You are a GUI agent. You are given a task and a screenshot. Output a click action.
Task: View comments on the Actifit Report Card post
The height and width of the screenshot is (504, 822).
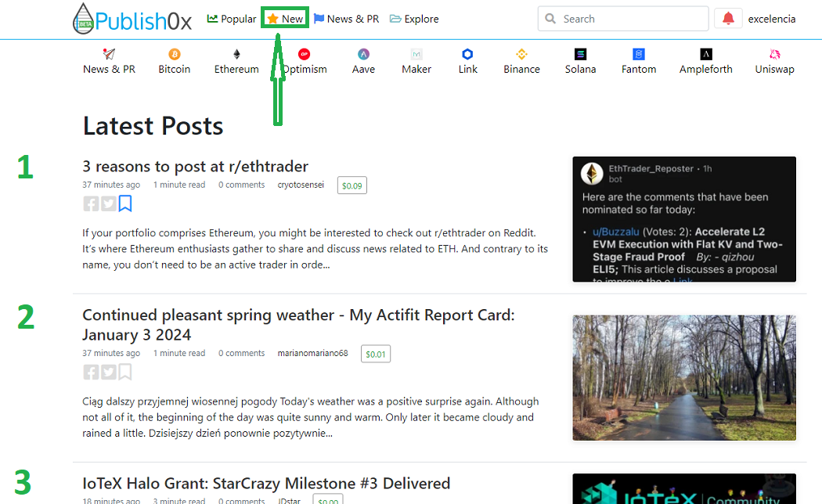coord(242,354)
